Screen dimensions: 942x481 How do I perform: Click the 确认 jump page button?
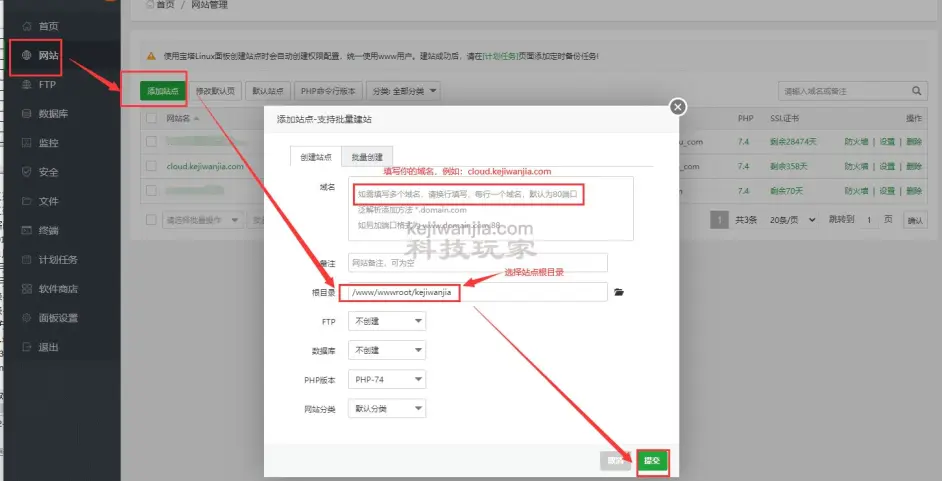[x=915, y=220]
